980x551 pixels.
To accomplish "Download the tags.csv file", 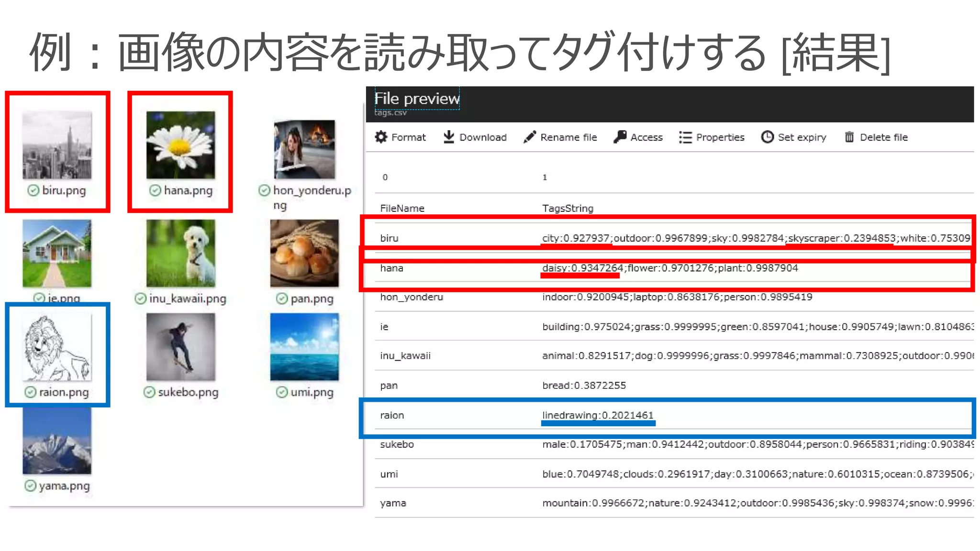I will coord(475,137).
